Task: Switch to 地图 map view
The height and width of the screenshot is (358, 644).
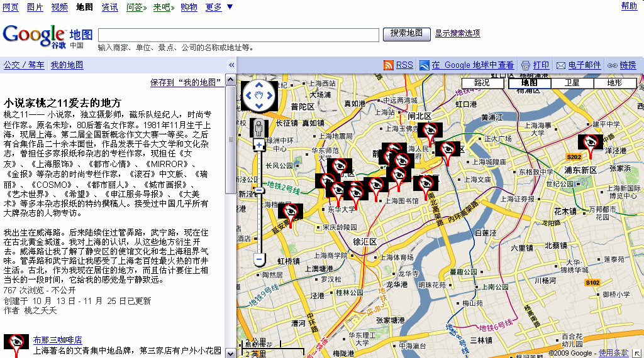Action: [529, 83]
